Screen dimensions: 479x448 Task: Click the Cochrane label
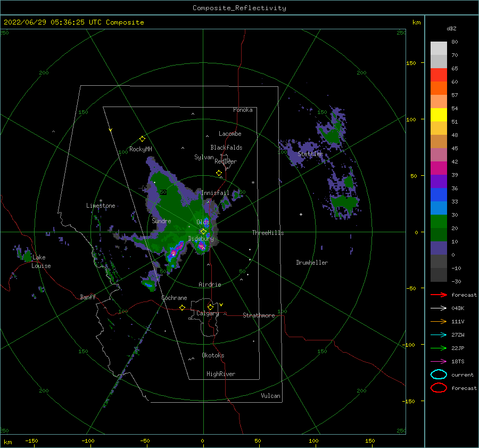(x=174, y=298)
